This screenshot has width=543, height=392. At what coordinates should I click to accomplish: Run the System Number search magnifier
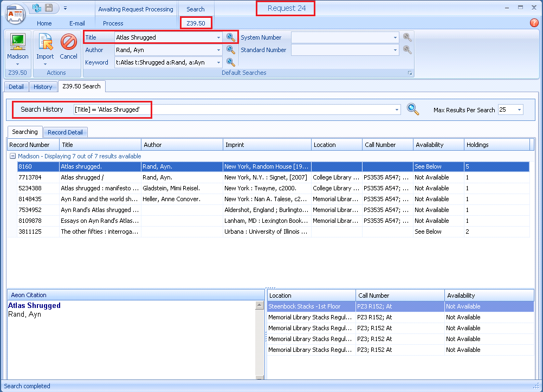[407, 37]
